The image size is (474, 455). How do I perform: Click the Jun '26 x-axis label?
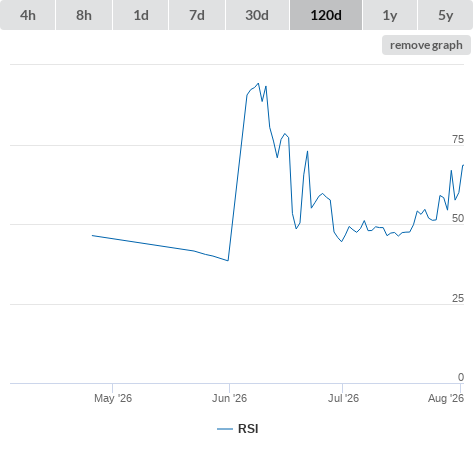(229, 398)
